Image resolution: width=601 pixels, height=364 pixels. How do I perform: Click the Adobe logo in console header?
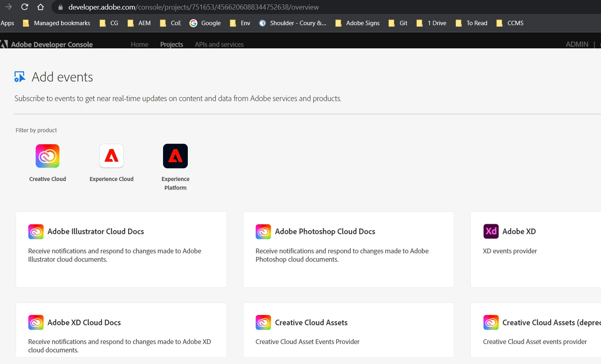(x=4, y=44)
